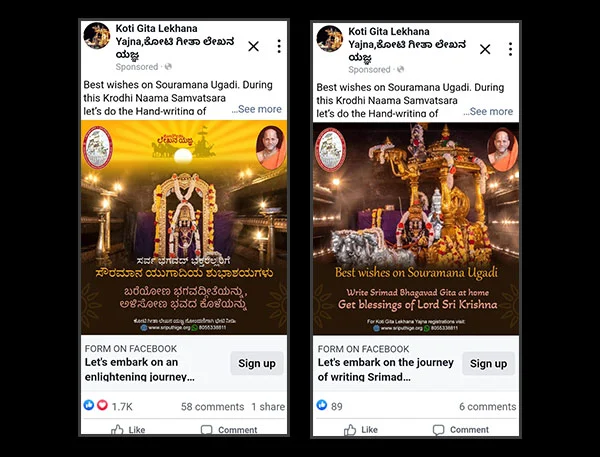Open the 58 comments link
Viewport: 600px width, 457px height.
(212, 406)
